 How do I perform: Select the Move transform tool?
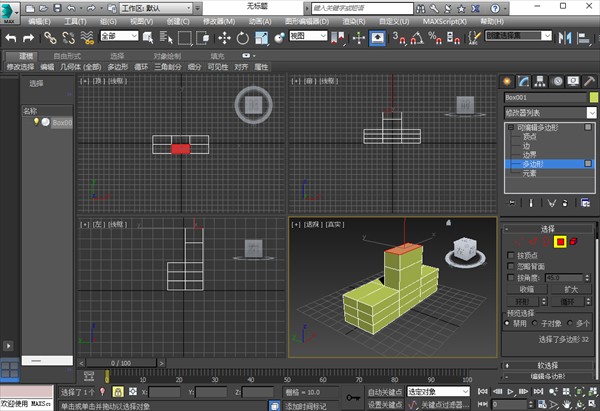pos(224,38)
